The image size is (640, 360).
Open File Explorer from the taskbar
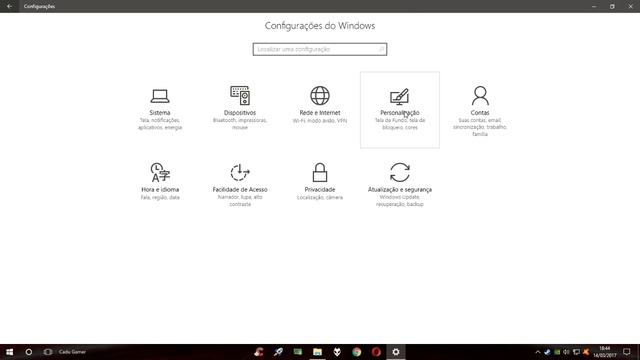pyautogui.click(x=317, y=352)
